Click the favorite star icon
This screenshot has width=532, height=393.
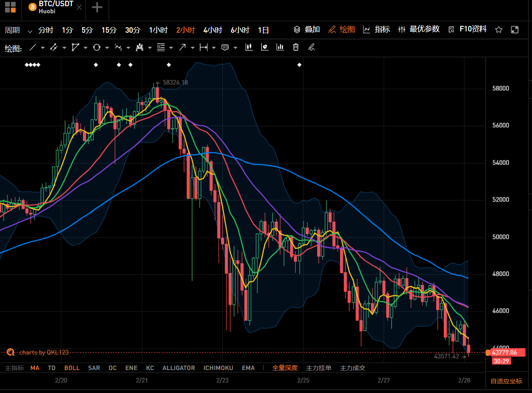499,30
